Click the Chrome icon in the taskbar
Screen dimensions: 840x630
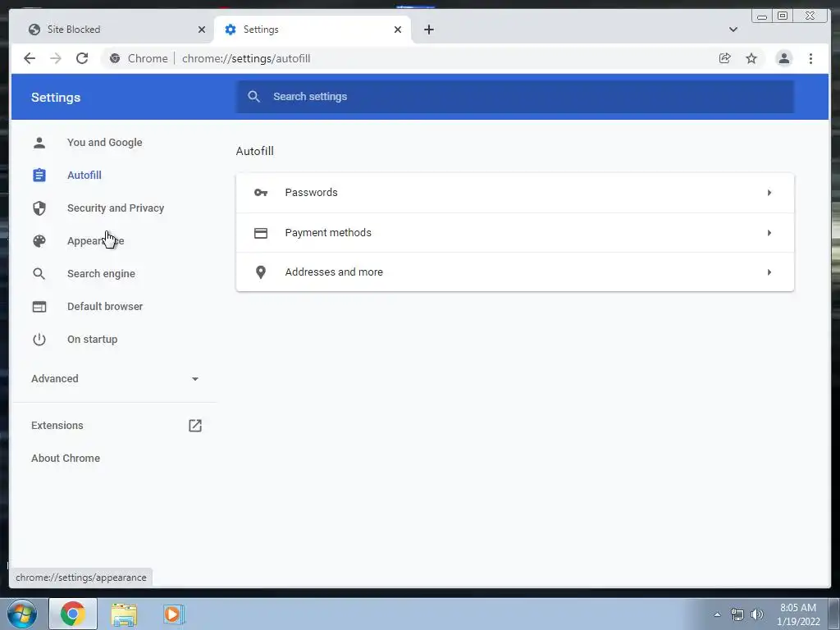[73, 614]
